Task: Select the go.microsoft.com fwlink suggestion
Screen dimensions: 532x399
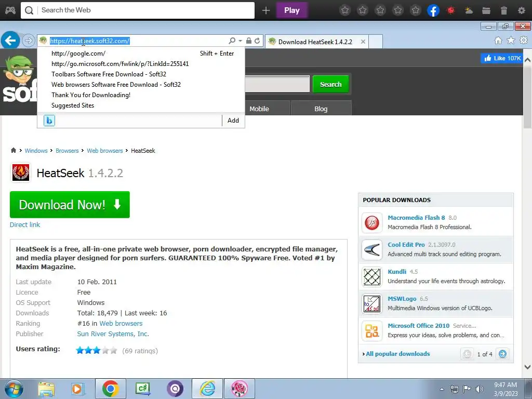Action: [x=141, y=64]
